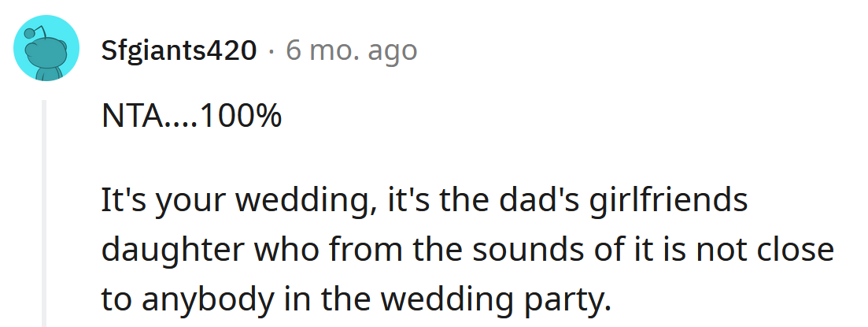Click the "6 mo. ago" timestamp
This screenshot has height=327, width=868.
click(x=351, y=50)
